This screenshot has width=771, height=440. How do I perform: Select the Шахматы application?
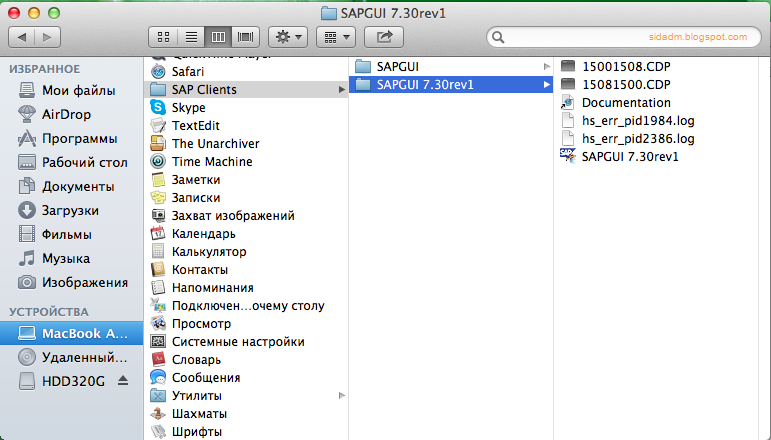(x=246, y=414)
